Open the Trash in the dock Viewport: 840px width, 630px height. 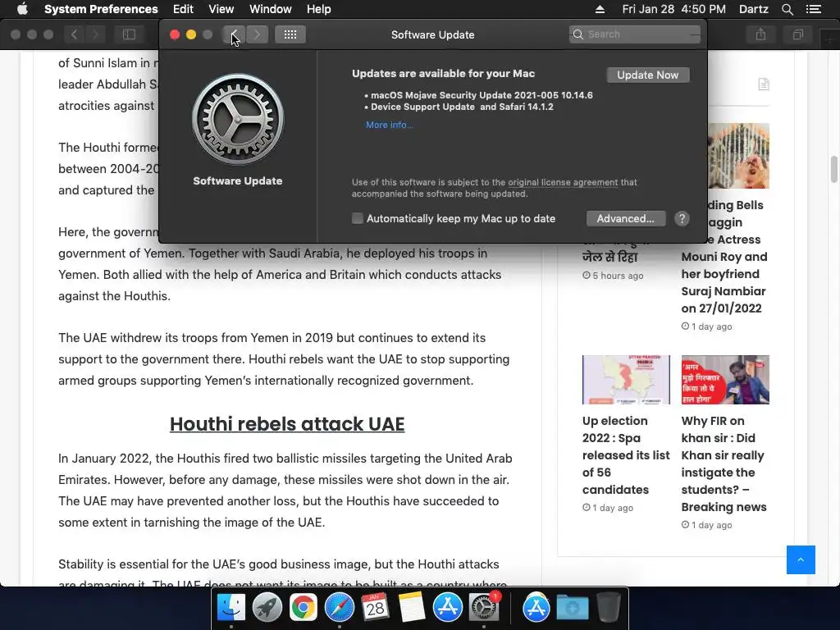pyautogui.click(x=609, y=608)
